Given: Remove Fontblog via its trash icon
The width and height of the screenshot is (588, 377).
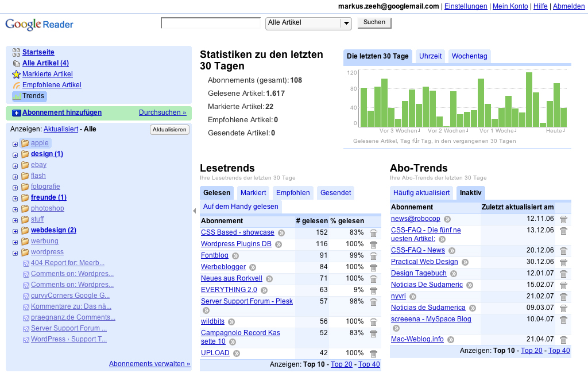Looking at the screenshot, I should tap(373, 256).
